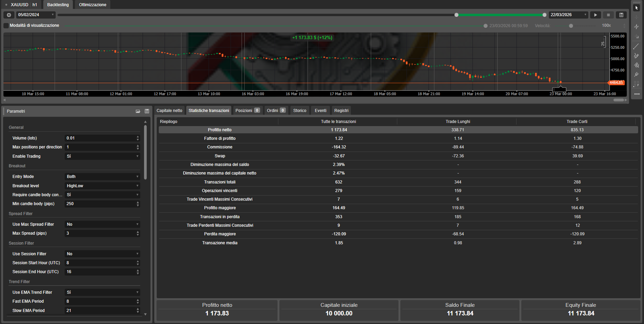Adjust the Velocità speed slider
644x324 pixels.
[x=571, y=25]
